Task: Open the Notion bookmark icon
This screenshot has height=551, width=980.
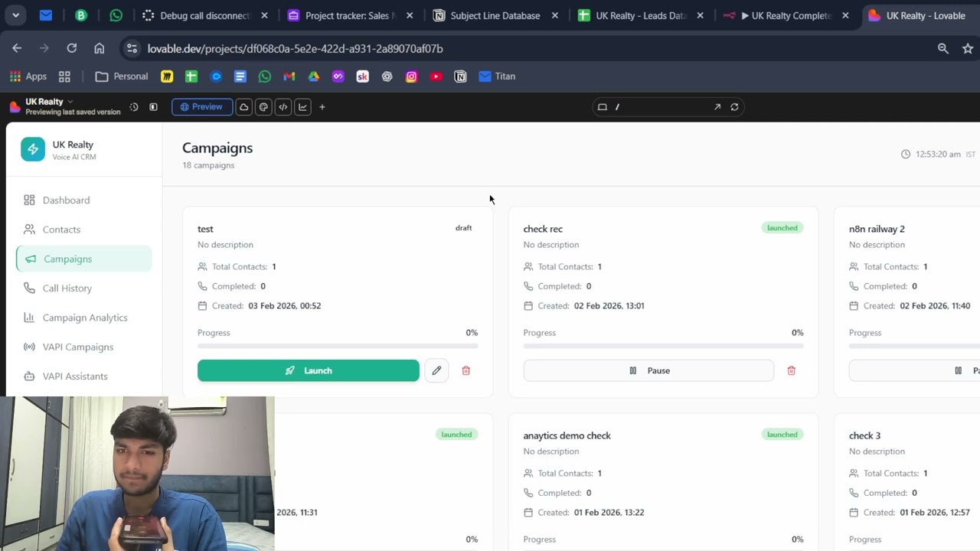Action: tap(460, 77)
